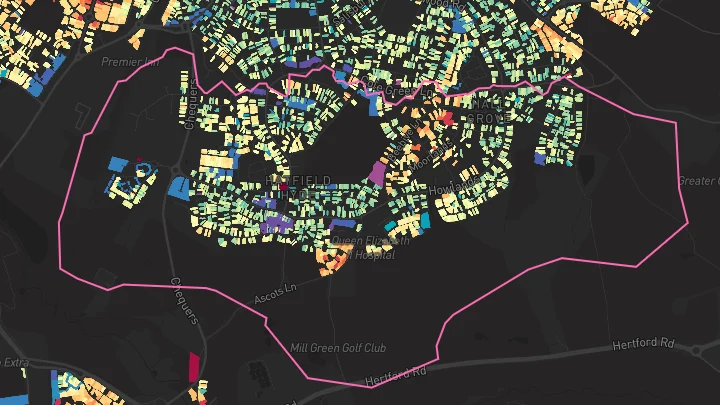Select the large magenta building near Beehive Ln

pyautogui.click(x=377, y=173)
